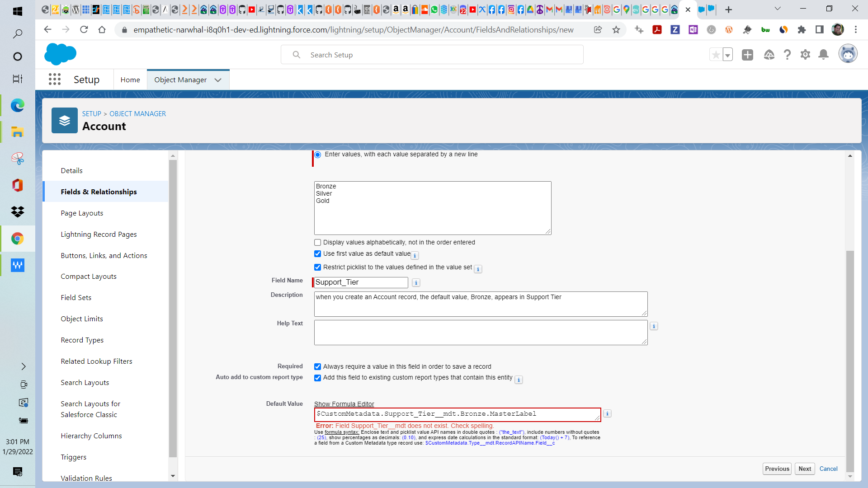Viewport: 868px width, 488px height.
Task: Open the Setup gear menu
Action: click(805, 54)
